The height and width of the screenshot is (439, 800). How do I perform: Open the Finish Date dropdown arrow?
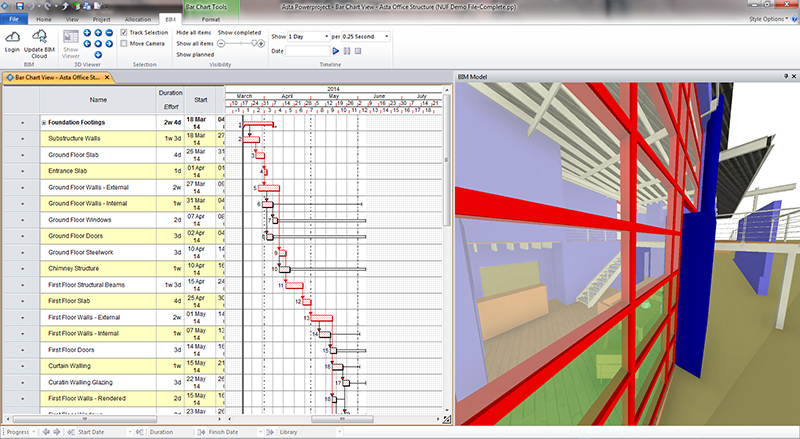coord(260,432)
